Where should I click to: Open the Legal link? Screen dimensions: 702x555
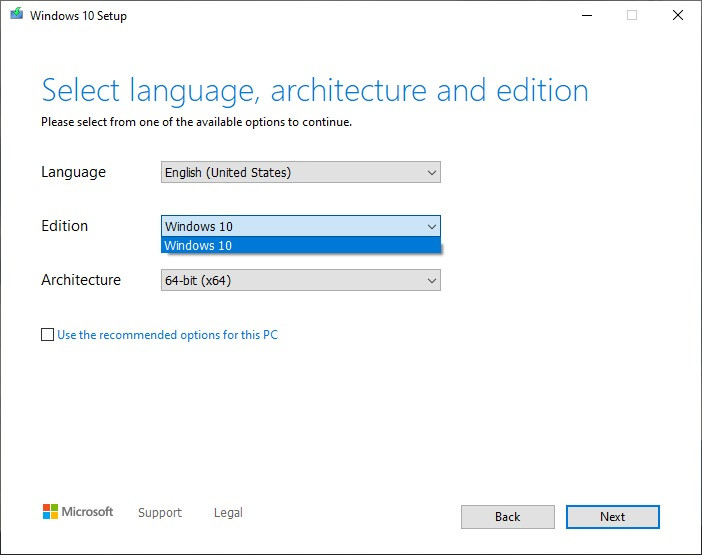pyautogui.click(x=228, y=512)
